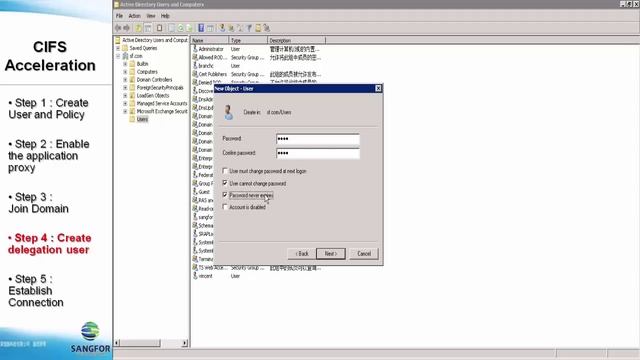Click the Find objects toolbar icon
The image size is (640, 360).
pos(258,28)
